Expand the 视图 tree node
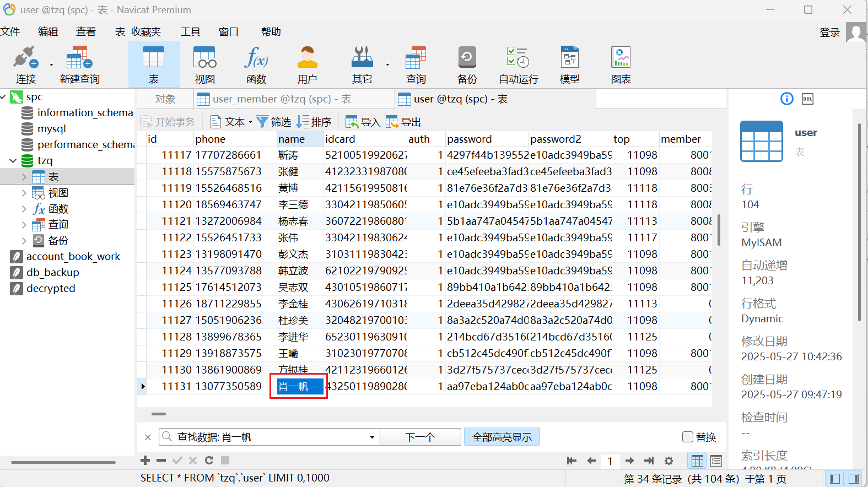This screenshot has height=487, width=868. (x=24, y=193)
